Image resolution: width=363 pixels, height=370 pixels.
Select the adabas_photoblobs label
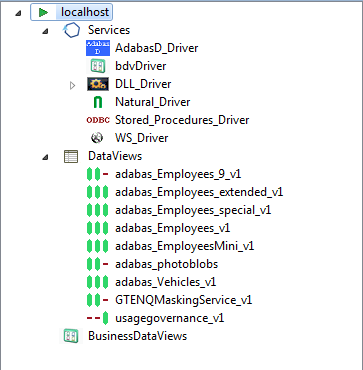[x=167, y=264]
